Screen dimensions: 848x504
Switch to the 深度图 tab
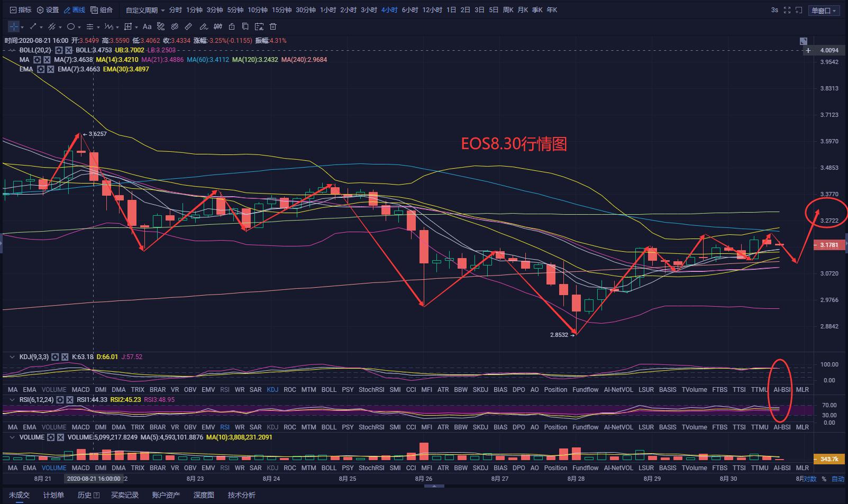(x=204, y=495)
